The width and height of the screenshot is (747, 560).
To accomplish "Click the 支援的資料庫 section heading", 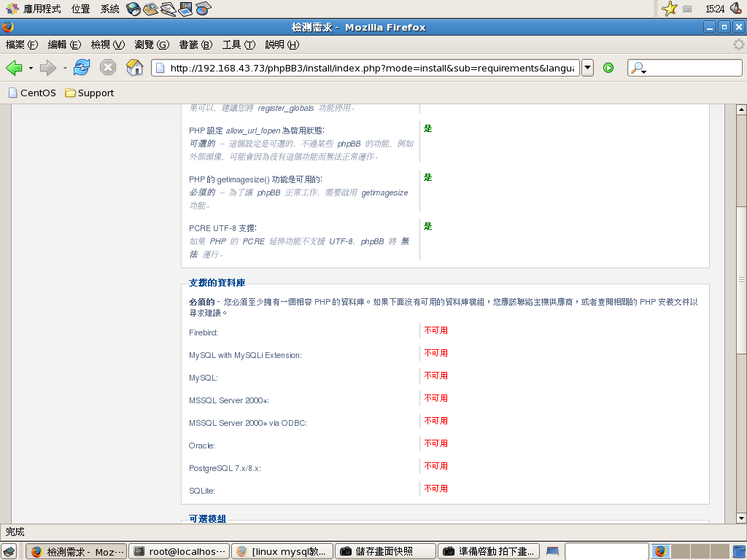I will click(217, 283).
